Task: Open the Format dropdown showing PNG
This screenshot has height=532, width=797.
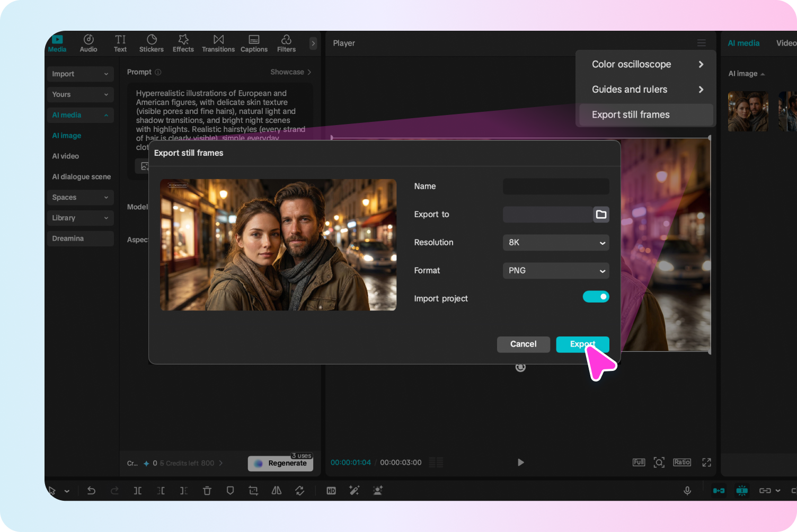Action: [x=555, y=270]
